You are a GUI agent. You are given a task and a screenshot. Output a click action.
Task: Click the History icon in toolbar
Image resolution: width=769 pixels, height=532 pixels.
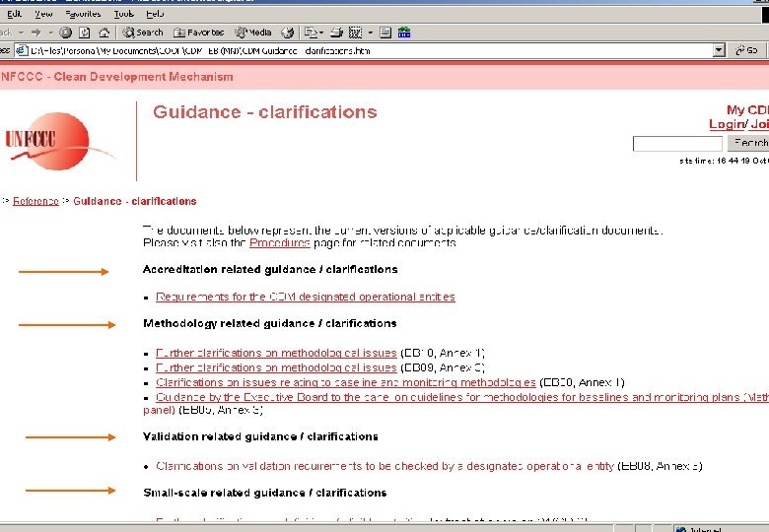tap(288, 33)
